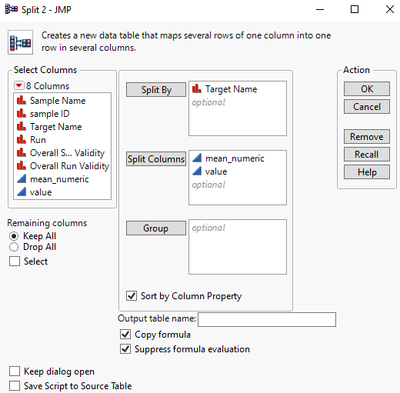The height and width of the screenshot is (393, 400).
Task: Enable Keep dialog open checkbox
Action: (14, 371)
